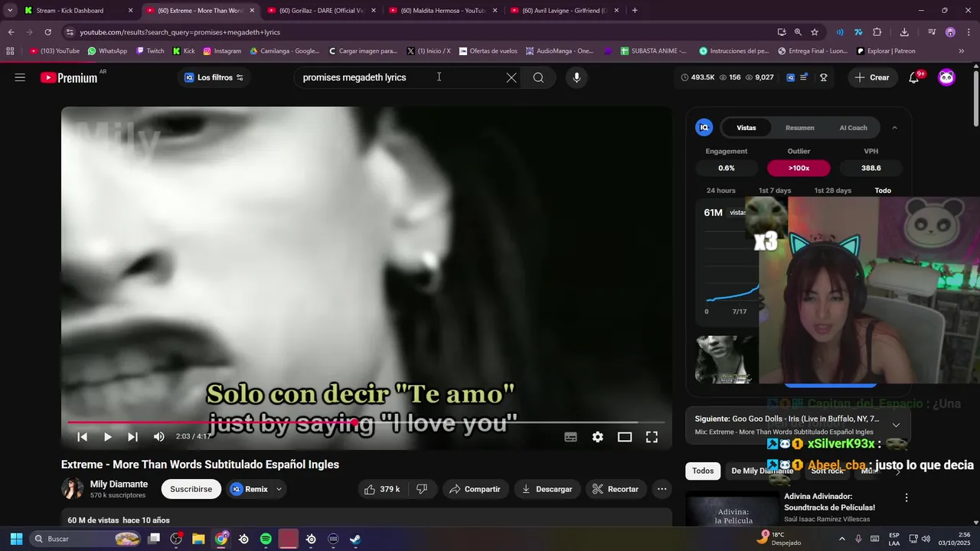The image size is (980, 551).
Task: Select the Todo view range
Action: tap(883, 191)
